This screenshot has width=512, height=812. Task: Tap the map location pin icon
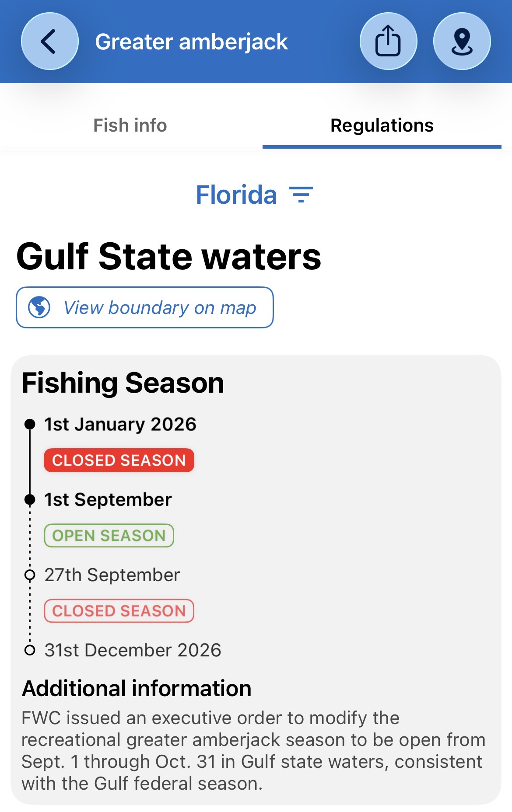[x=462, y=41]
